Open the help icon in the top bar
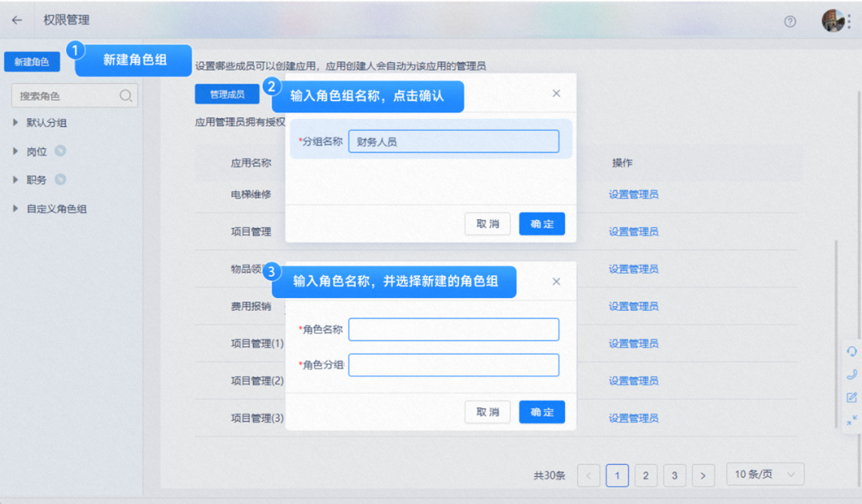Viewport: 862px width, 504px height. pyautogui.click(x=790, y=22)
